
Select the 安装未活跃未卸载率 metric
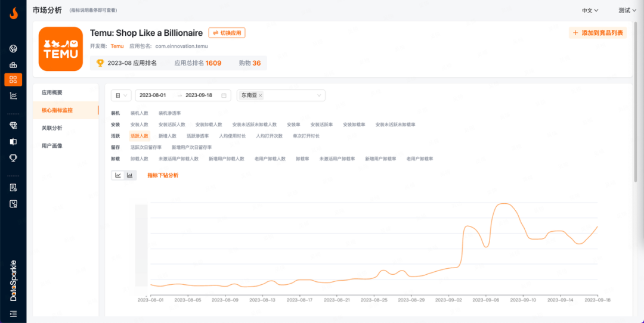pyautogui.click(x=395, y=125)
